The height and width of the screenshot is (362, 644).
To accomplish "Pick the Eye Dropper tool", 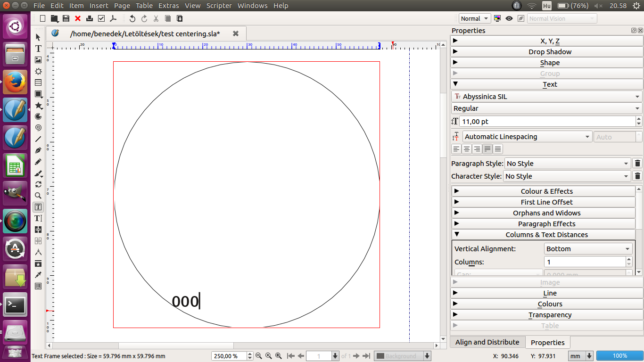I will pos(38,275).
